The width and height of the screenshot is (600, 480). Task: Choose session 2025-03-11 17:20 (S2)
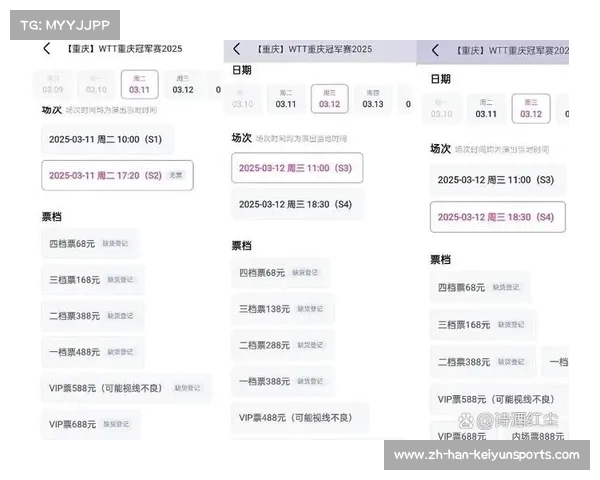(x=117, y=175)
